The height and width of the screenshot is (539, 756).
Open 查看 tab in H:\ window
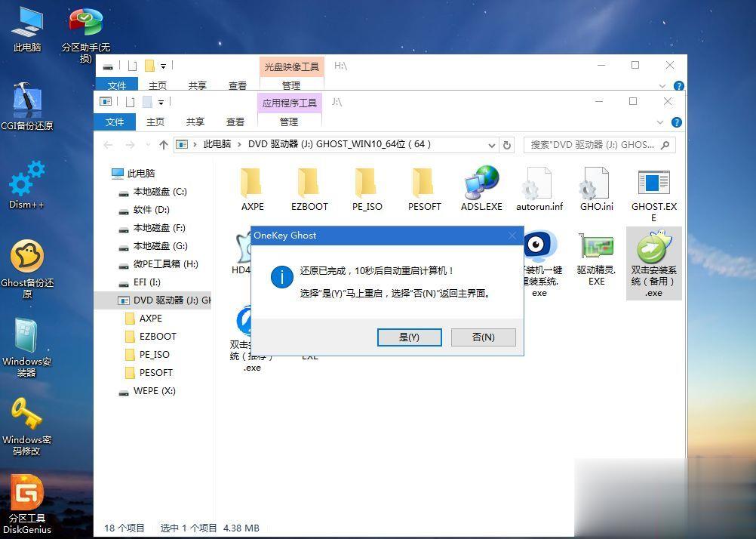coord(237,85)
